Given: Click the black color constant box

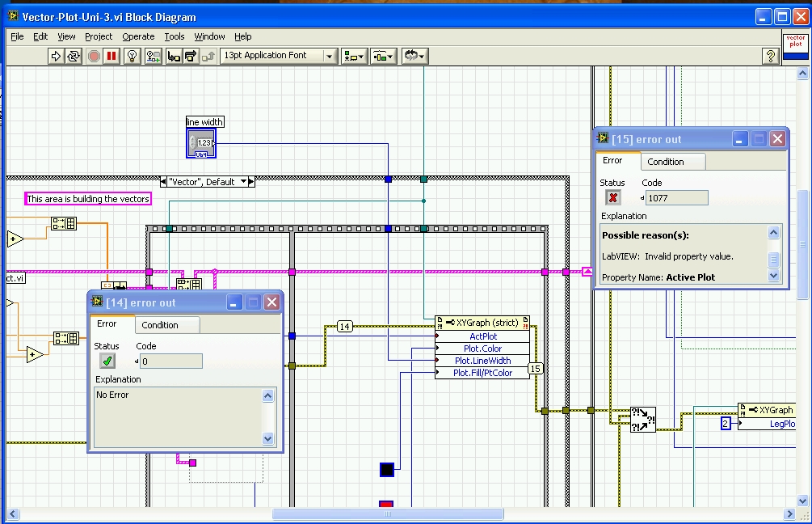Looking at the screenshot, I should 386,470.
